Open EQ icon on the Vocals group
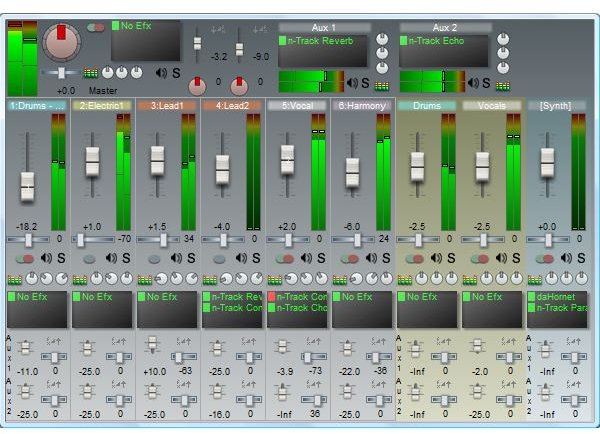600x434 pixels. pyautogui.click(x=470, y=280)
